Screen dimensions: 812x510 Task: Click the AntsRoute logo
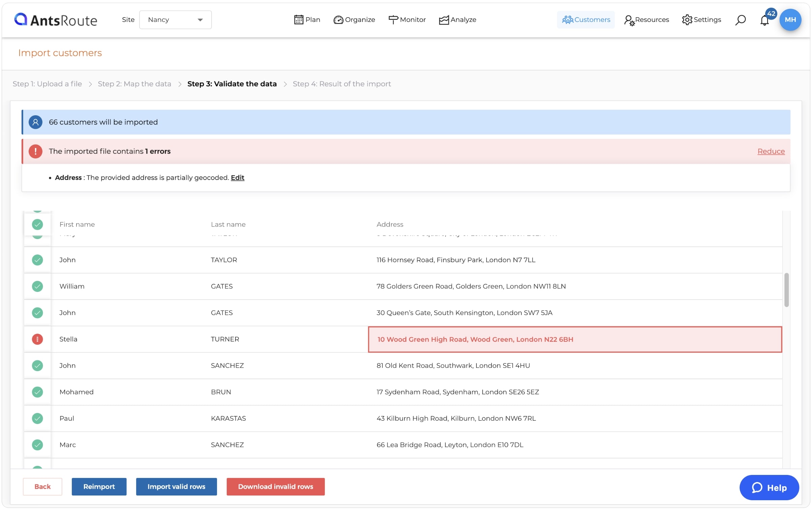56,20
